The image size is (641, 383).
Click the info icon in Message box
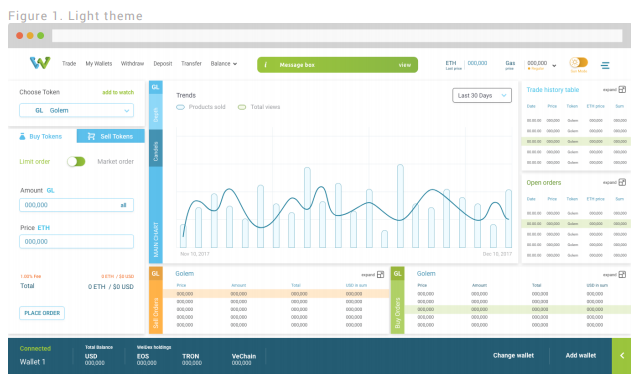pos(266,65)
